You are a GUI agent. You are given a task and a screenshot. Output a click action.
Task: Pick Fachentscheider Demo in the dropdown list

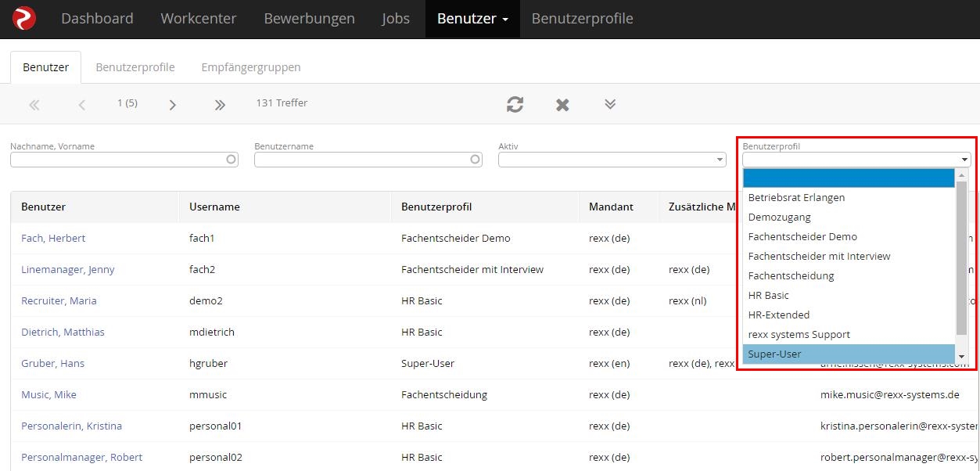[849, 237]
